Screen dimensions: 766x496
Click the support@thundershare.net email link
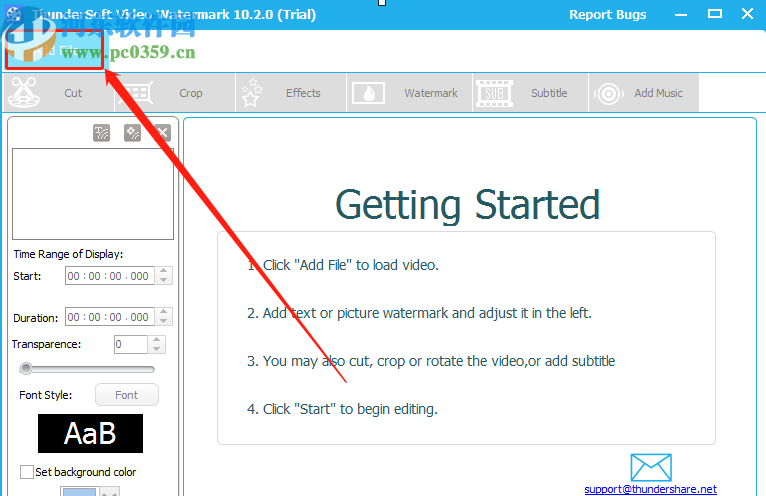coord(650,489)
